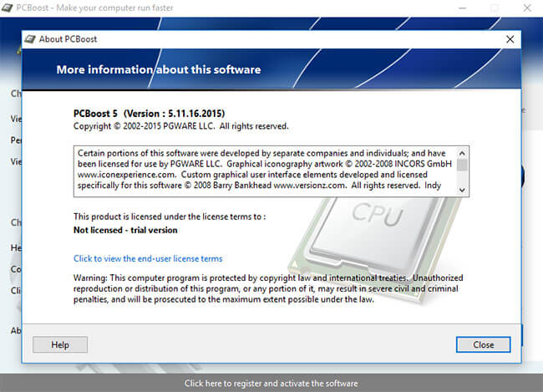The width and height of the screenshot is (543, 392).
Task: Click 'More information about this software' header
Action: coord(159,69)
